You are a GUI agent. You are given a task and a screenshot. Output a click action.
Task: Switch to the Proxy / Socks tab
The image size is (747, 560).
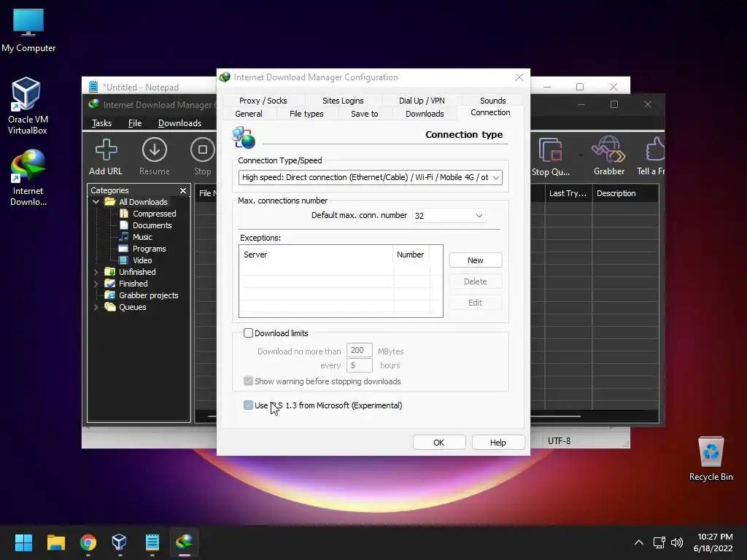[263, 101]
